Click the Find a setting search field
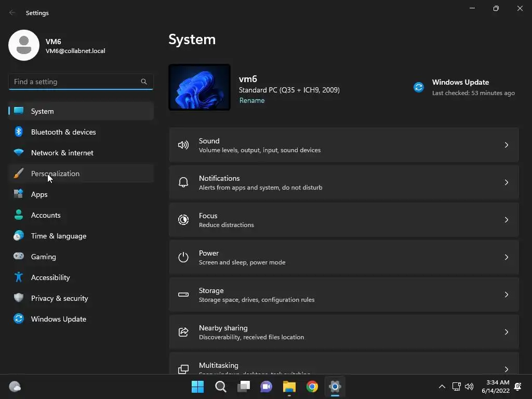The height and width of the screenshot is (399, 532). 81,82
